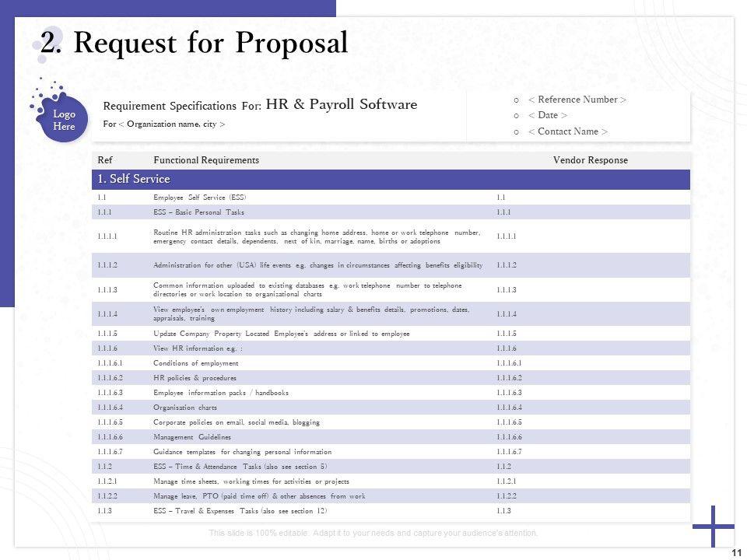Viewport: 747px width, 560px height.
Task: Click 'ESS – Time & Attendance Tasks' row
Action: 391,466
